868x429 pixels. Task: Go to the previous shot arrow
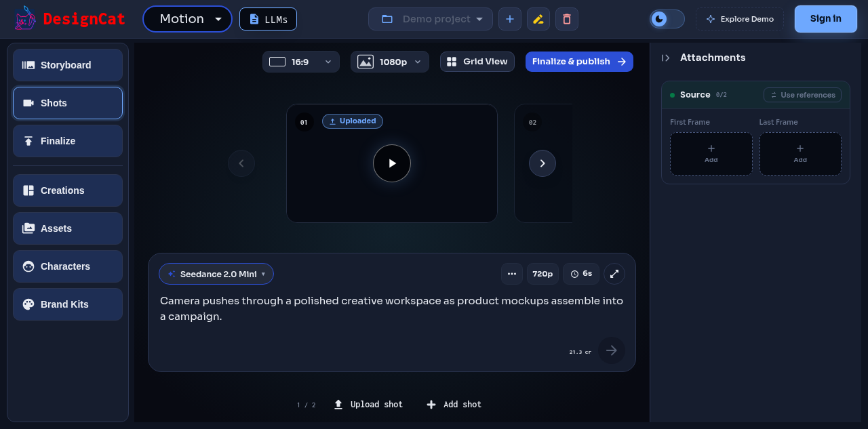coord(241,163)
